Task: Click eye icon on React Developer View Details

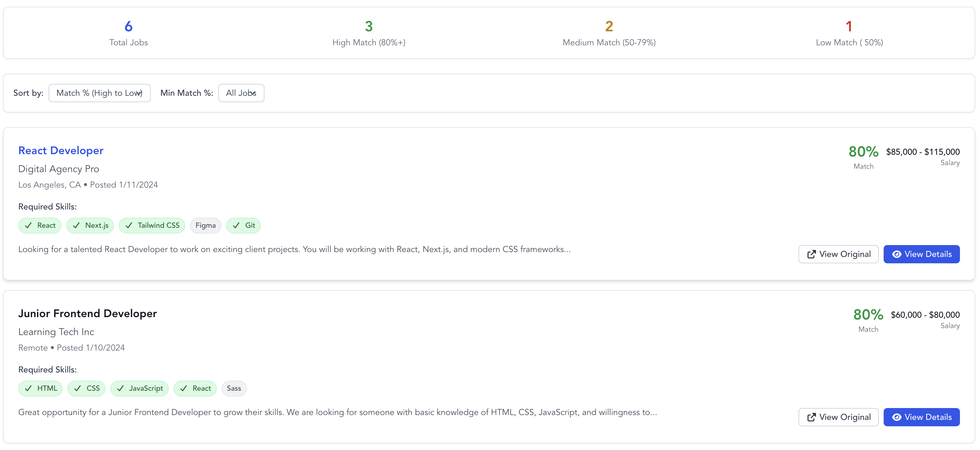Action: pyautogui.click(x=896, y=254)
